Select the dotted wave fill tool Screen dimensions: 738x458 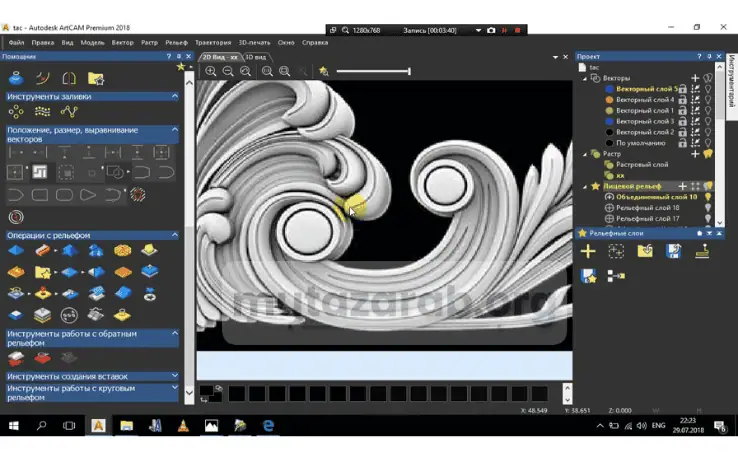pyautogui.click(x=42, y=112)
